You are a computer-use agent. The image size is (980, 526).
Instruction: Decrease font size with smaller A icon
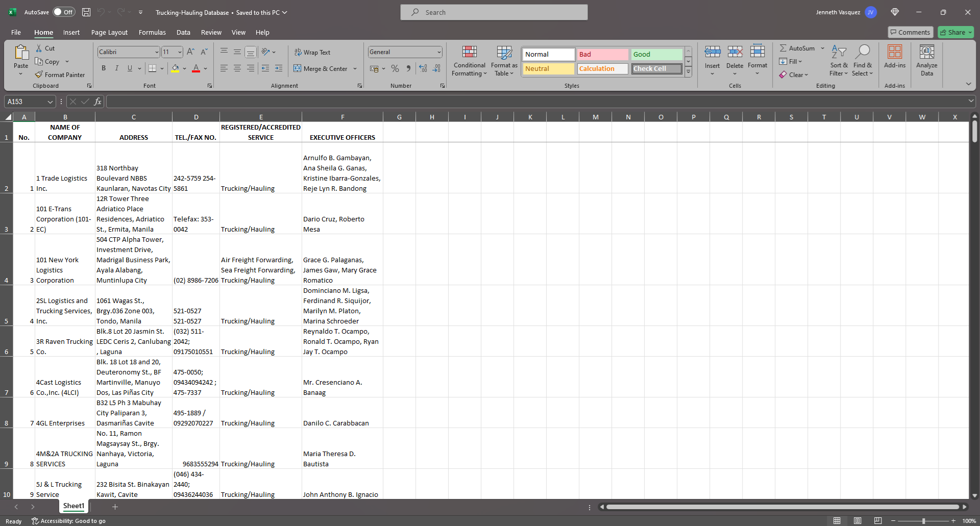click(x=204, y=52)
